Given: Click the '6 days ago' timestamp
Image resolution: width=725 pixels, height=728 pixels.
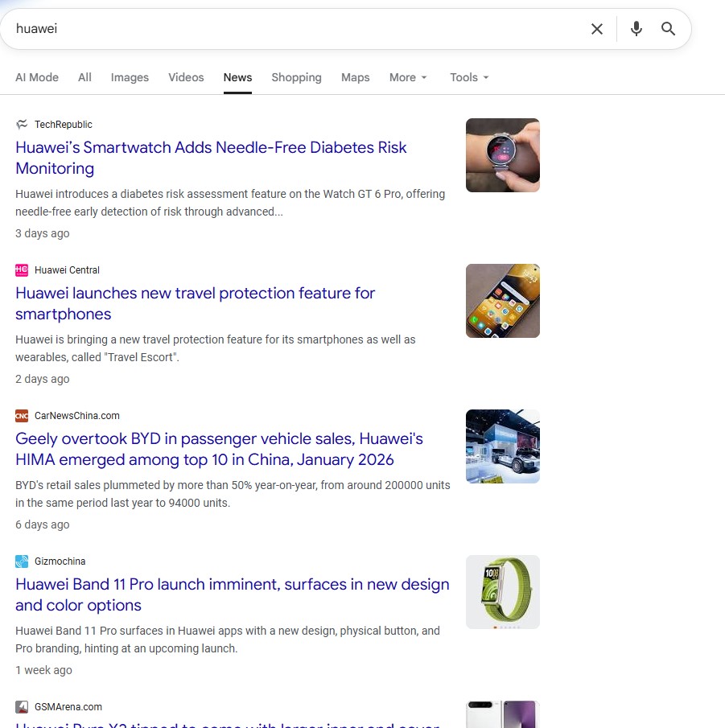Looking at the screenshot, I should click(x=43, y=524).
